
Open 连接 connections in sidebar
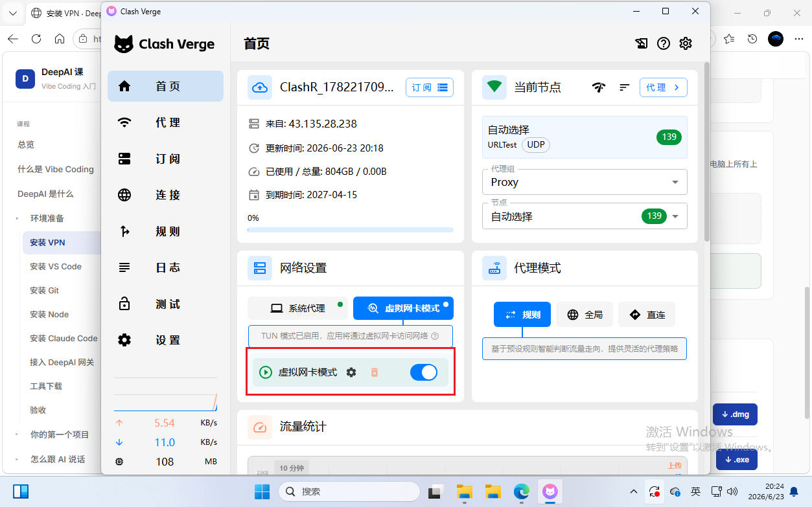165,195
